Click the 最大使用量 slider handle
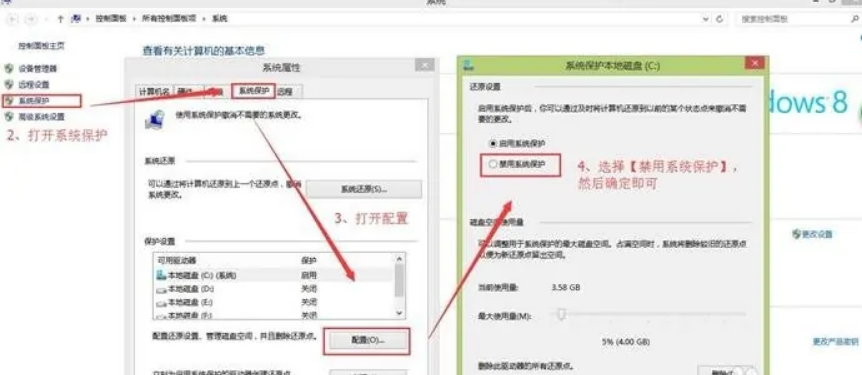The width and height of the screenshot is (862, 375). coord(561,315)
